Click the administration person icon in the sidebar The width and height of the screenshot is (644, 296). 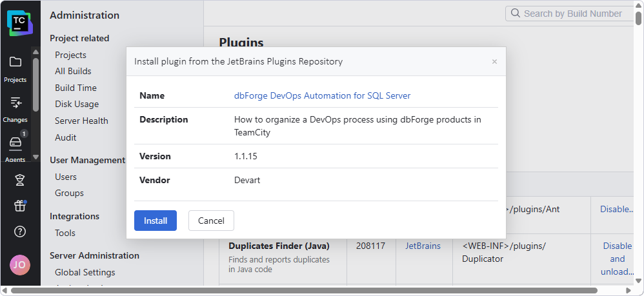pos(20,180)
